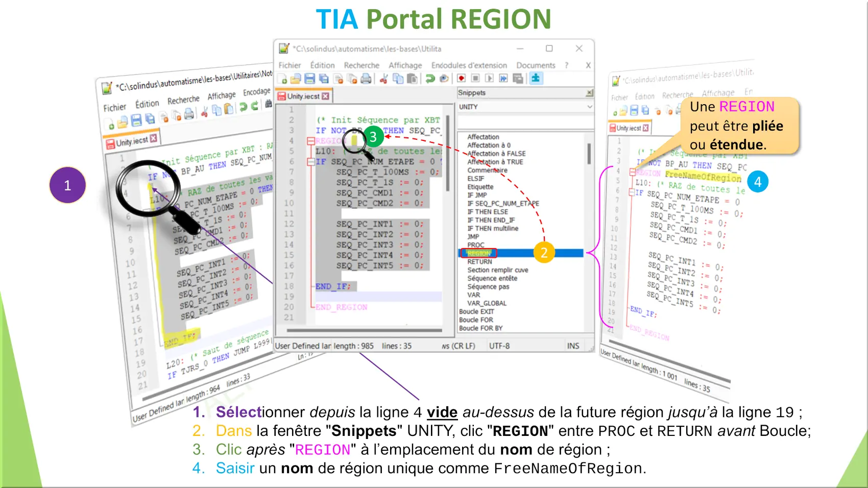Close the Unity.iecst tab in left window

point(153,138)
